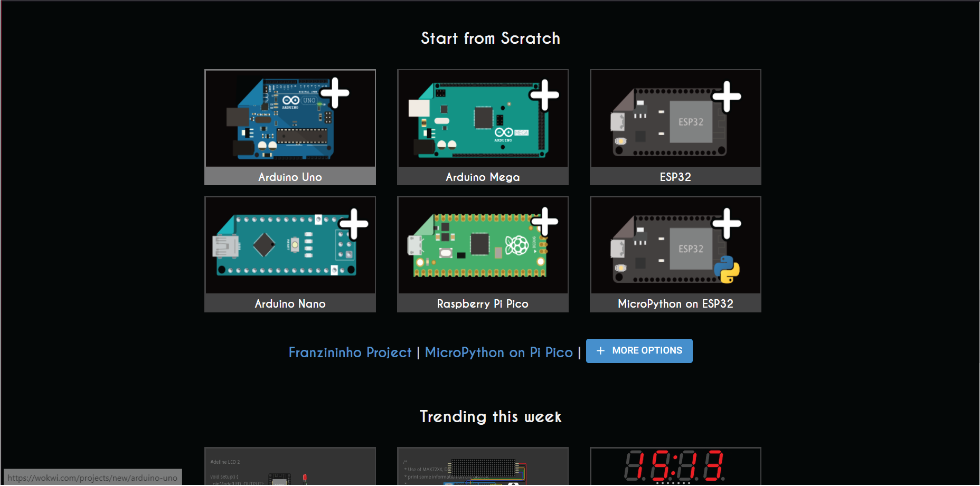980x486 pixels.
Task: Open the ESP32 board thumbnail
Action: click(675, 119)
